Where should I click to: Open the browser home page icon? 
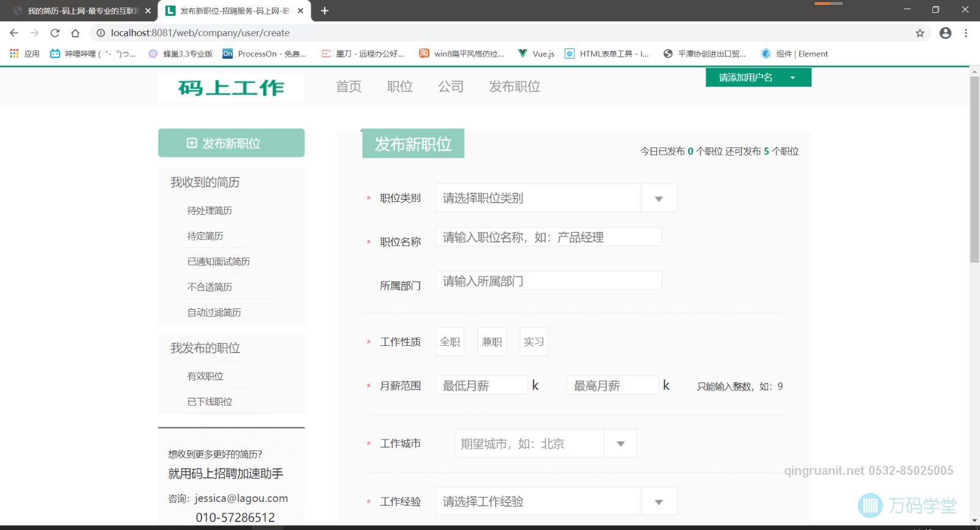[75, 33]
